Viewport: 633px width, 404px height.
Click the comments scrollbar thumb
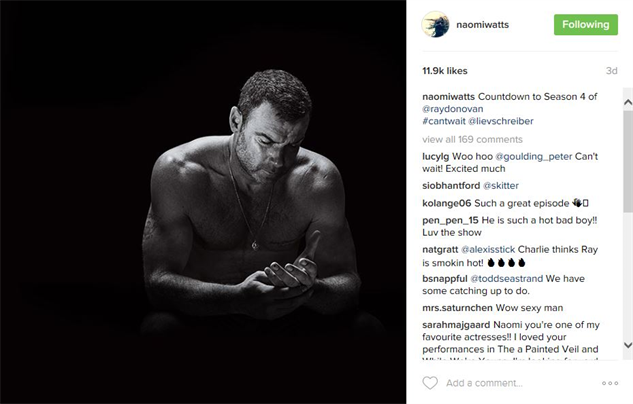coord(628,159)
